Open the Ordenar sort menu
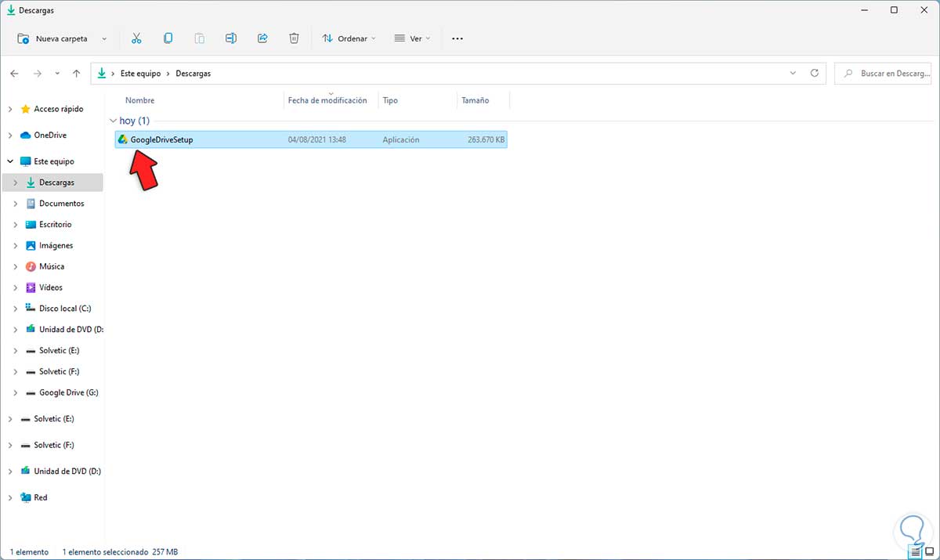This screenshot has width=940, height=560. pyautogui.click(x=349, y=38)
